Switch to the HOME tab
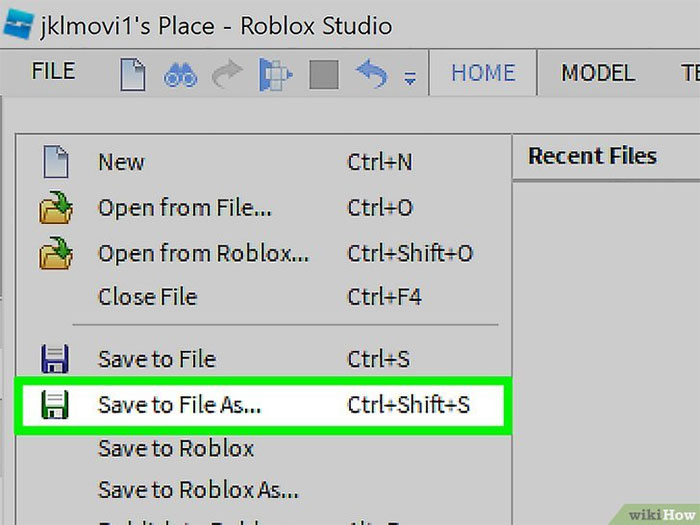 click(483, 73)
